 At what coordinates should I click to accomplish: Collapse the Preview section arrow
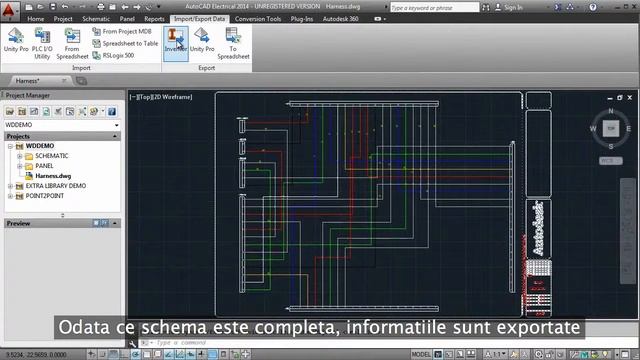coord(115,223)
